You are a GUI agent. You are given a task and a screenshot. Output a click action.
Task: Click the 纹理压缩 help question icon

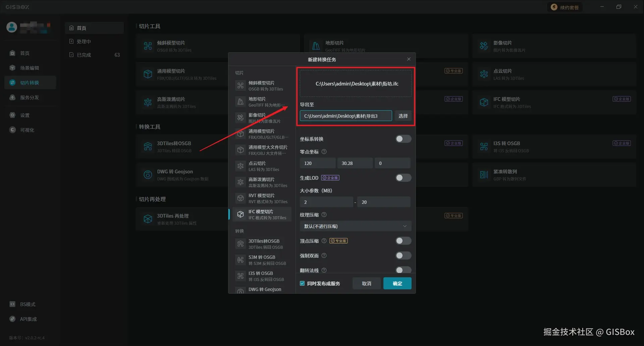pos(324,215)
